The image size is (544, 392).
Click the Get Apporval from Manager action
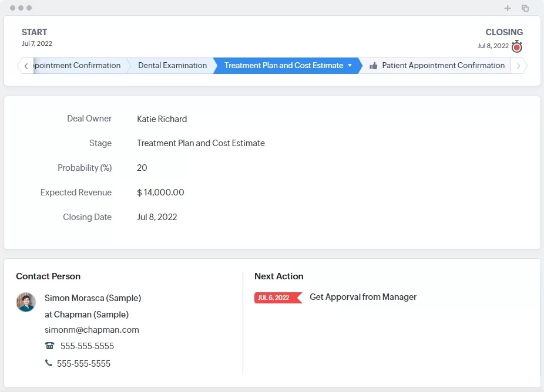[363, 297]
